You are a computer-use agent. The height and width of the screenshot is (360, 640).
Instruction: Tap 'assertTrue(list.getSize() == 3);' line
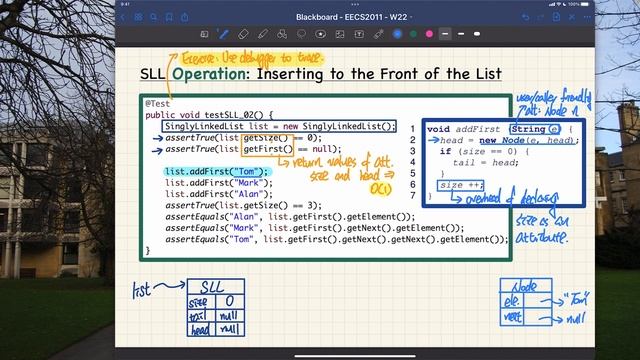pyautogui.click(x=243, y=205)
